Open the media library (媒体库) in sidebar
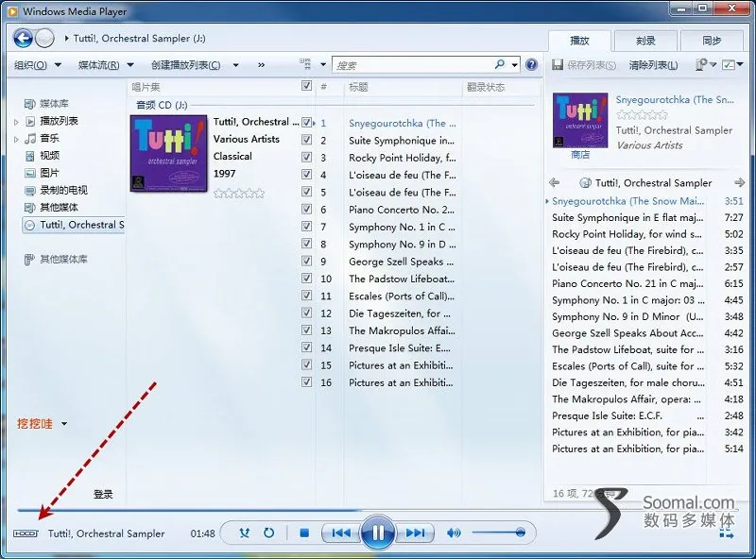This screenshot has width=756, height=559. (x=46, y=104)
